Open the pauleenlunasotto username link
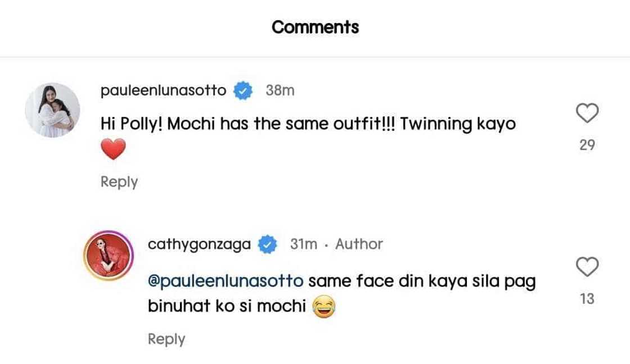 coord(163,90)
